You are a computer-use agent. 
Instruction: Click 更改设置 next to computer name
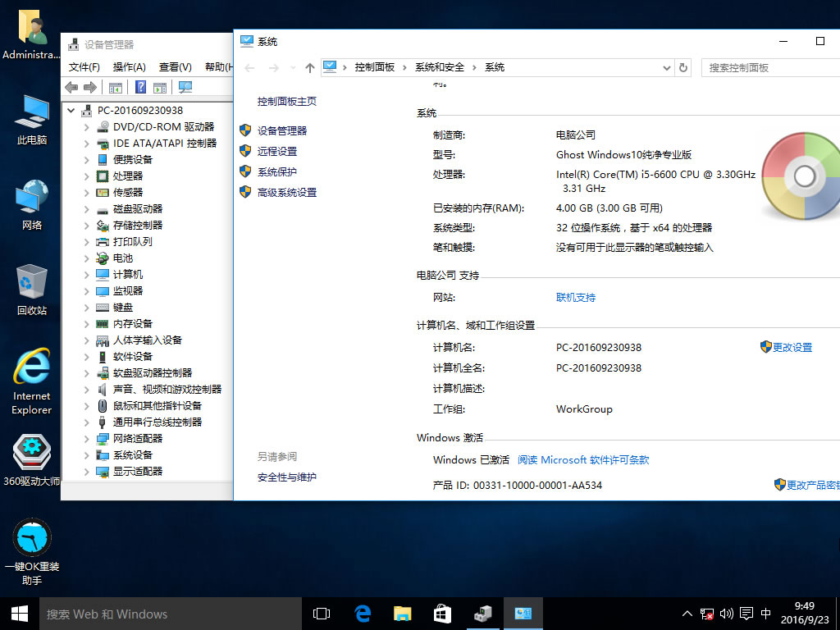(x=792, y=347)
